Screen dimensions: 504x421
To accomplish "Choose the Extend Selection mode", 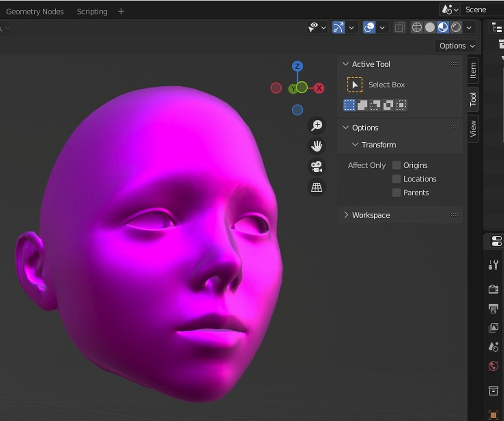I will 362,105.
